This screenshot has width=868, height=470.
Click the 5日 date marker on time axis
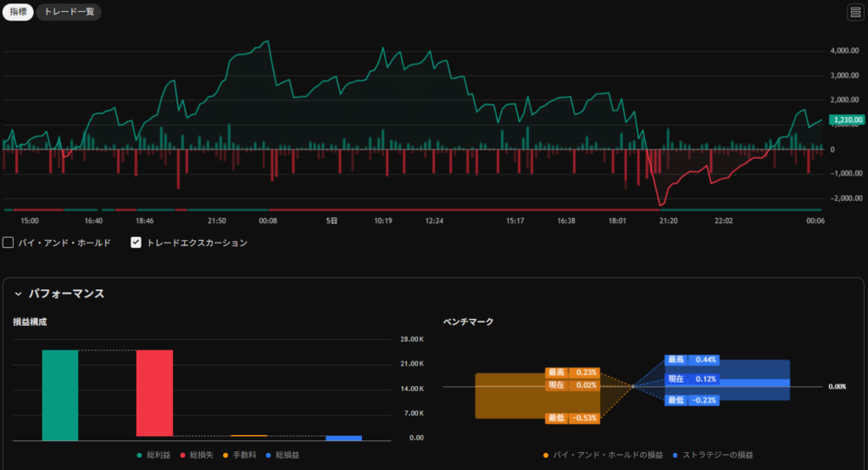[x=332, y=221]
